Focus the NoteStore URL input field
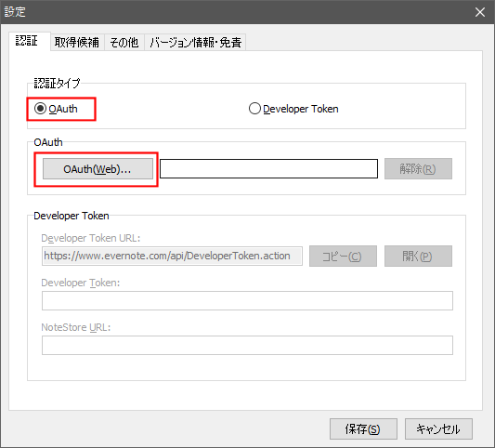 (247, 346)
